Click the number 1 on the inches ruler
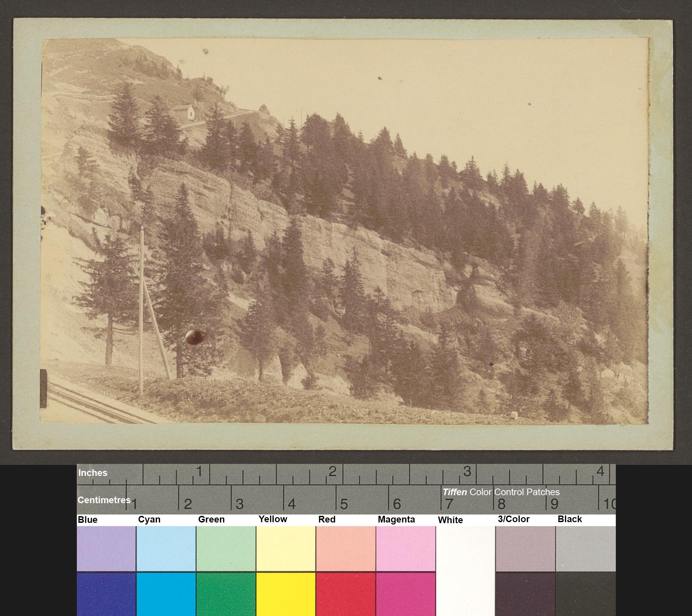Image resolution: width=692 pixels, height=616 pixels. pyautogui.click(x=199, y=471)
